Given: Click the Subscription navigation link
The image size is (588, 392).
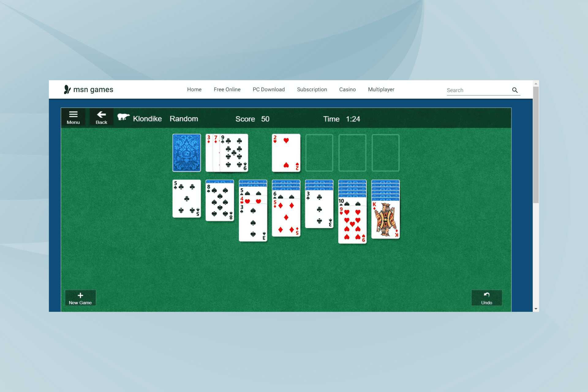Looking at the screenshot, I should (312, 89).
